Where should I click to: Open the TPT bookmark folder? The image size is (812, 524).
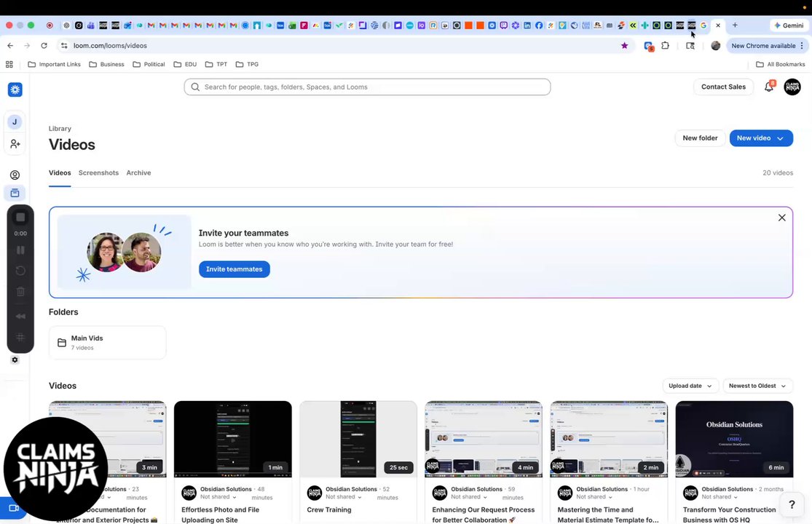click(x=216, y=64)
